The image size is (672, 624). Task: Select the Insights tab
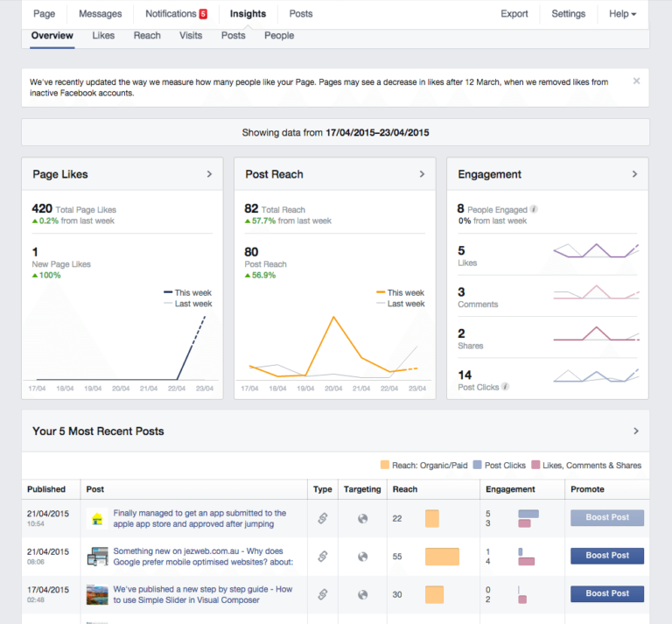pyautogui.click(x=248, y=14)
